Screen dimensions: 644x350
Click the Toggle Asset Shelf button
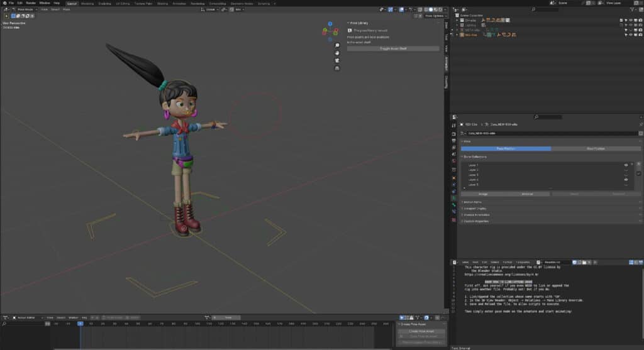point(393,48)
